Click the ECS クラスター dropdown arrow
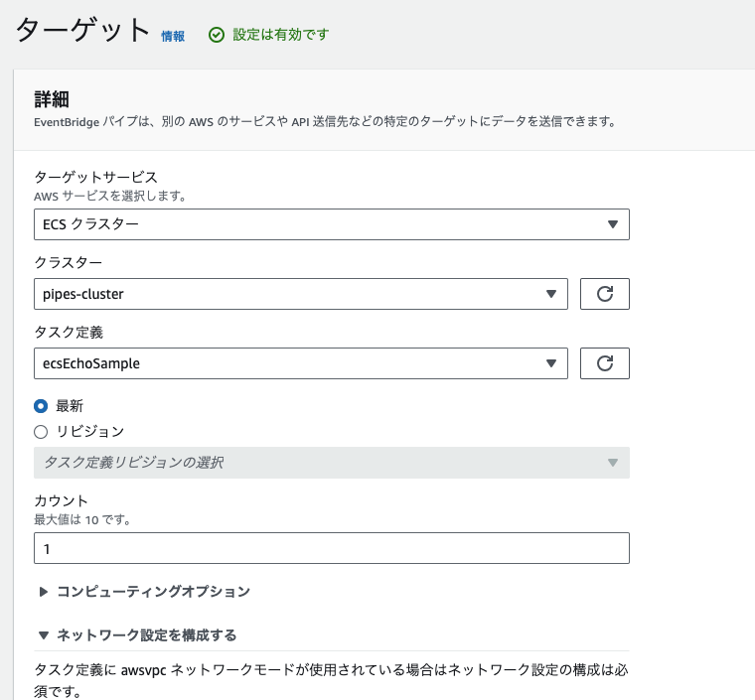The width and height of the screenshot is (755, 700). (x=613, y=224)
